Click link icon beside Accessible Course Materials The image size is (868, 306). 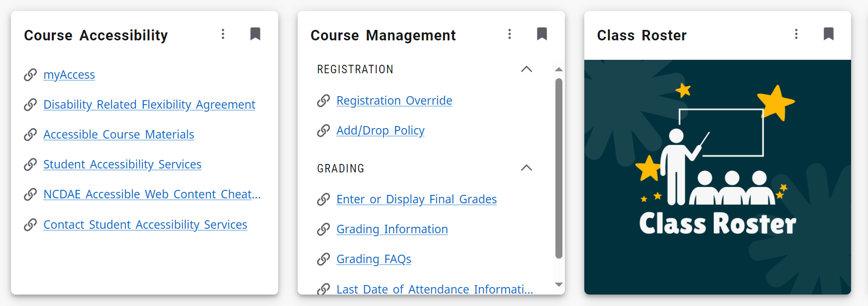click(x=30, y=135)
